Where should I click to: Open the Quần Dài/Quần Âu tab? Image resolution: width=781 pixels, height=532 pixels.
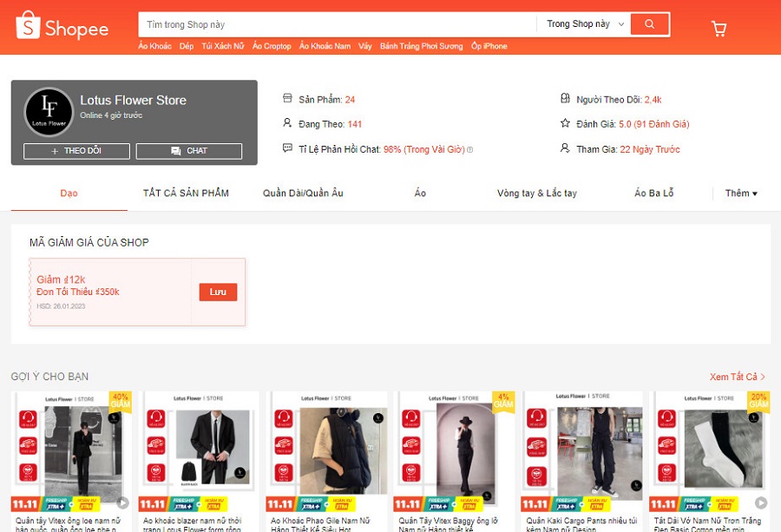point(303,193)
